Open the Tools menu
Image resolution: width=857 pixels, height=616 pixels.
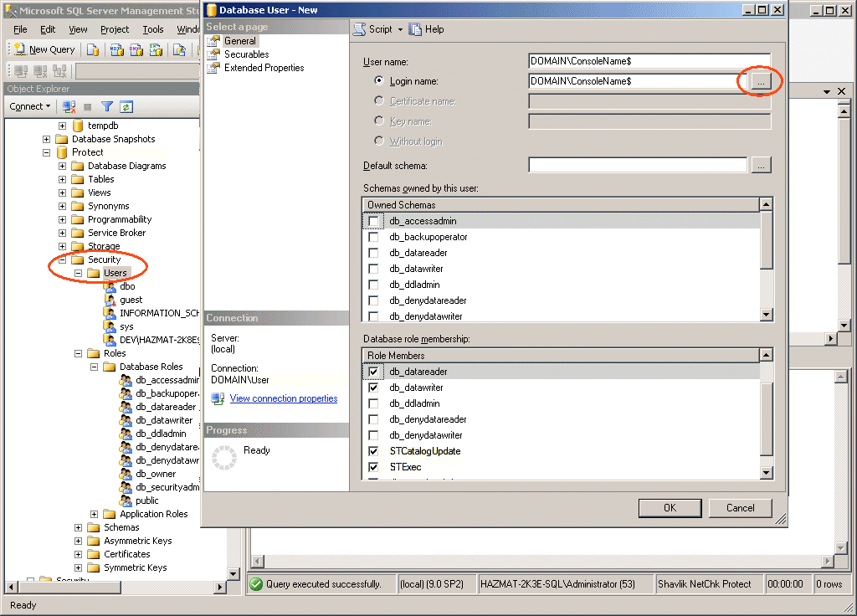point(153,29)
